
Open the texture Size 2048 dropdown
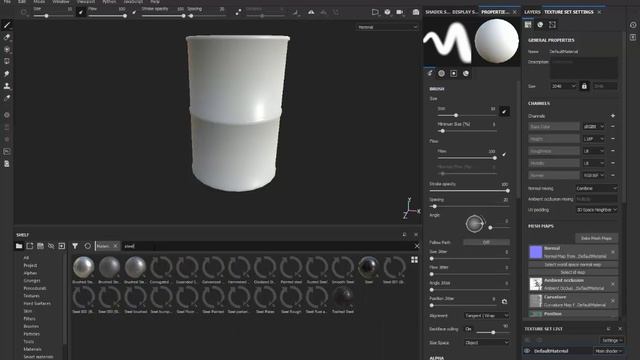(x=564, y=86)
